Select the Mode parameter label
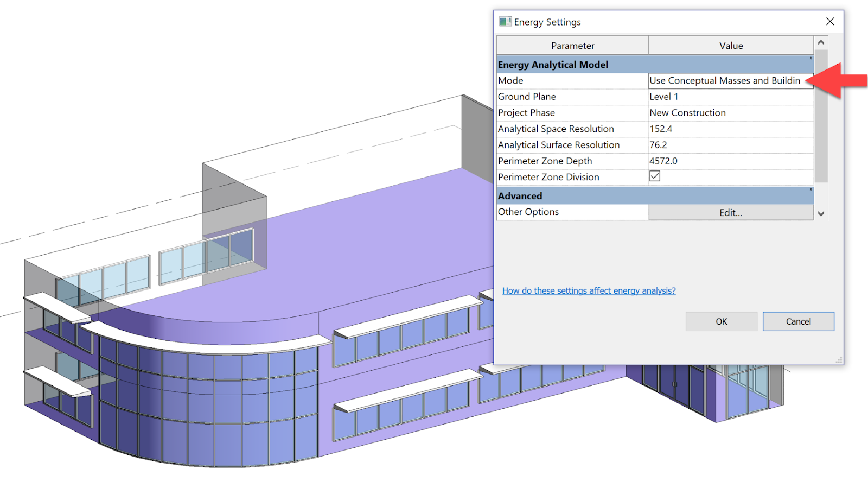This screenshot has height=494, width=868. coord(510,81)
